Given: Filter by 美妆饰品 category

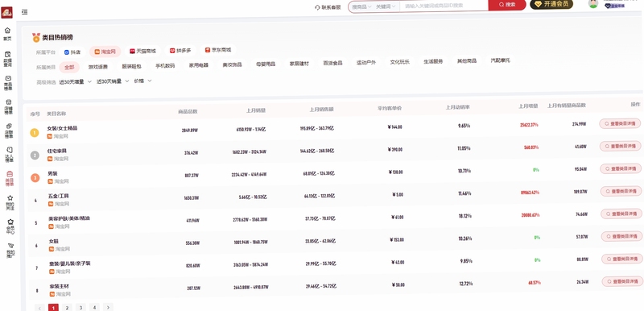Looking at the screenshot, I should tap(232, 65).
